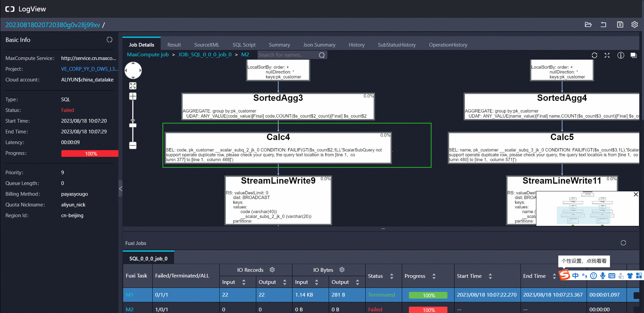This screenshot has height=313, width=644.
Task: Open emoji panel on IME bar
Action: (x=593, y=275)
